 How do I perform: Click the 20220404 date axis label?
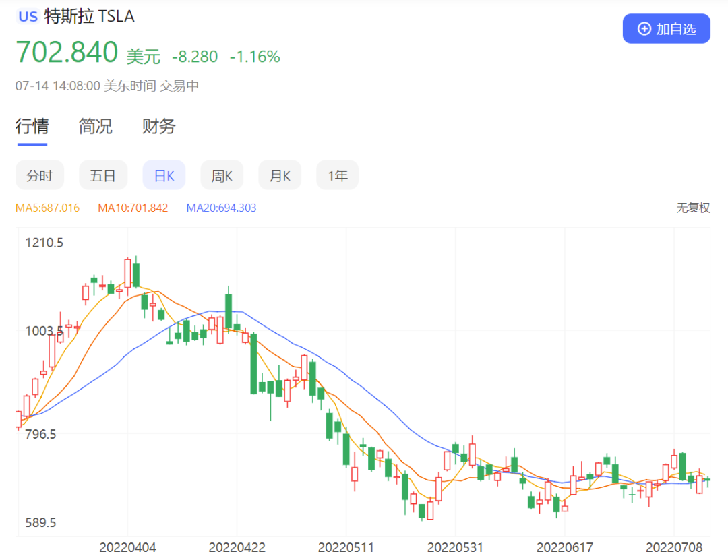coord(127,547)
